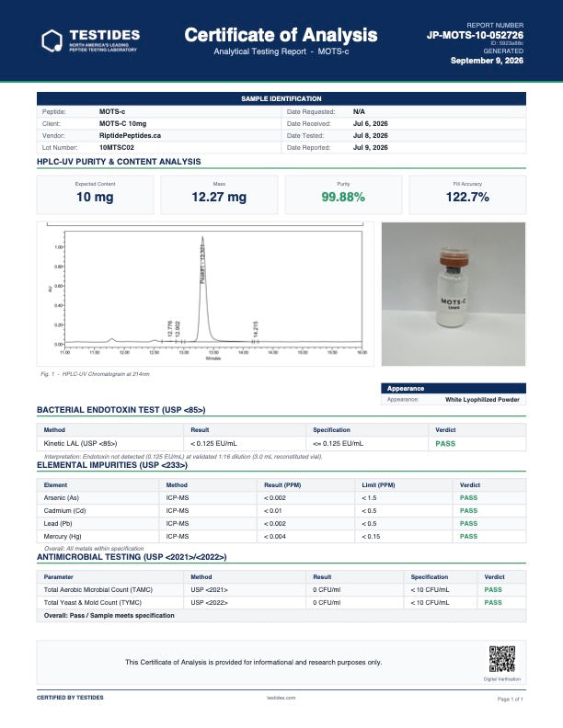
Task: Click the Purity 99.88% value
Action: point(343,197)
